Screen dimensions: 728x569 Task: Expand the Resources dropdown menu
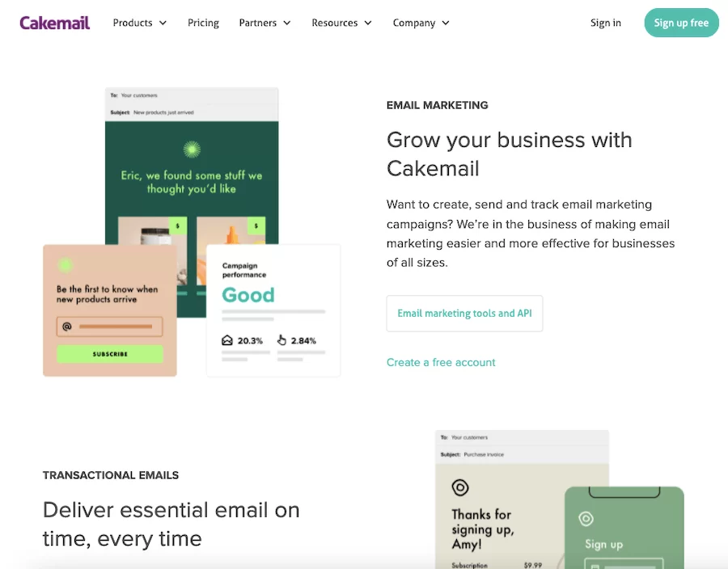pos(341,23)
